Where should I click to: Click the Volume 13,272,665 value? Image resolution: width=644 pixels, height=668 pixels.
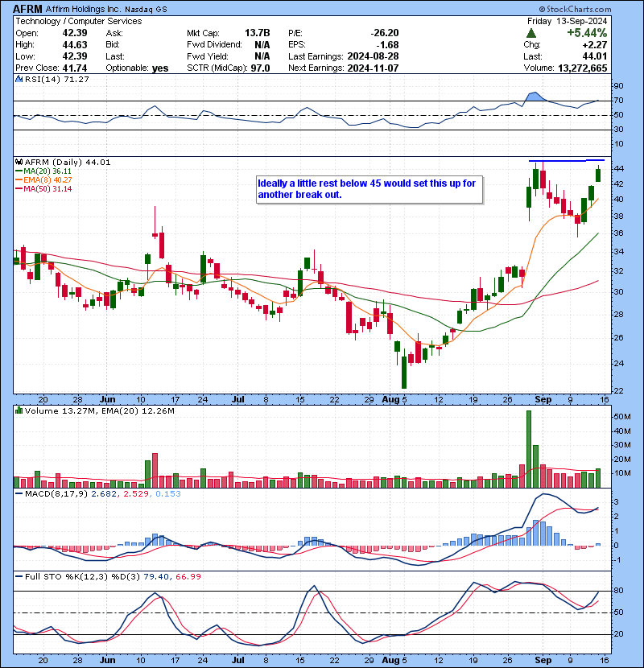click(582, 68)
